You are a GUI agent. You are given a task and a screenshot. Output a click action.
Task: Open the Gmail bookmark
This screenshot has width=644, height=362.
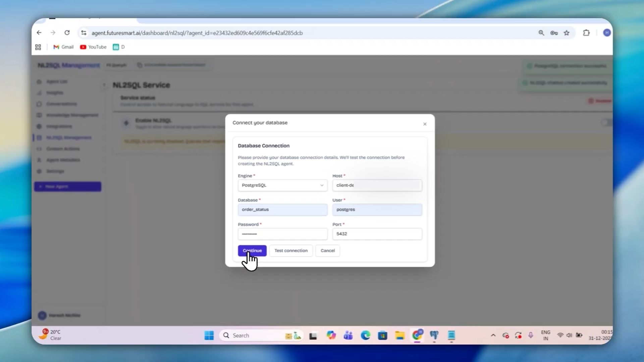pos(63,47)
